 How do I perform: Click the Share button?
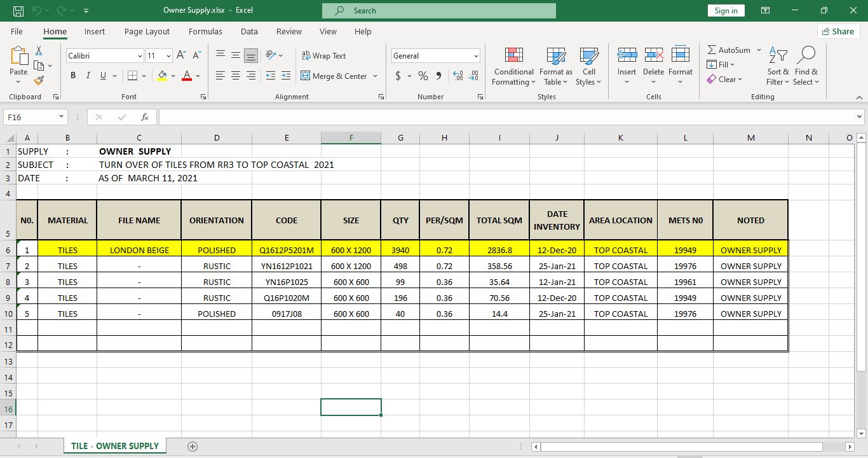pyautogui.click(x=837, y=31)
